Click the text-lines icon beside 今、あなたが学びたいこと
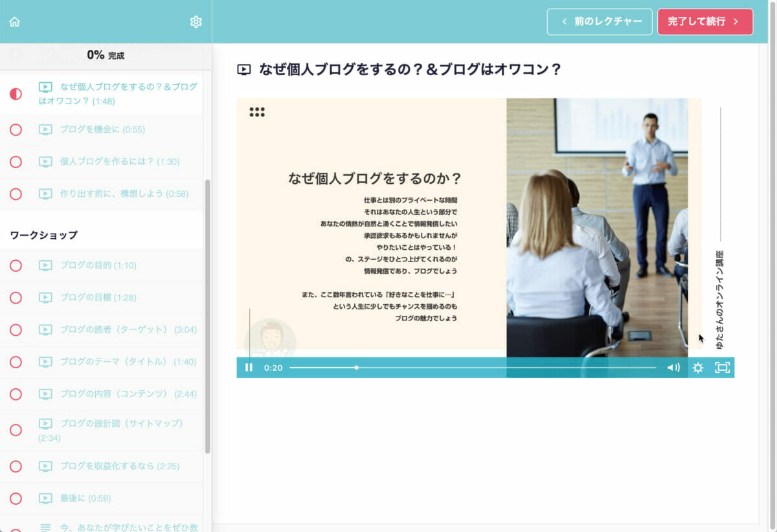 [45, 527]
